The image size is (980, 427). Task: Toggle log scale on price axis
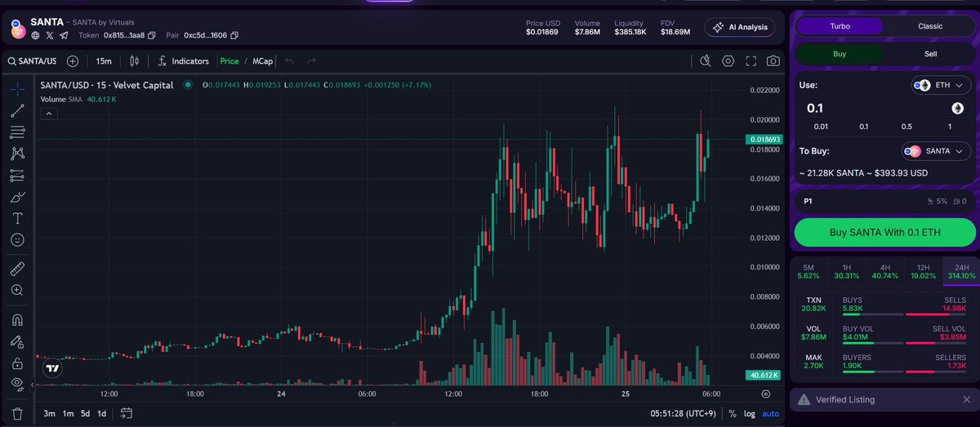coord(750,414)
